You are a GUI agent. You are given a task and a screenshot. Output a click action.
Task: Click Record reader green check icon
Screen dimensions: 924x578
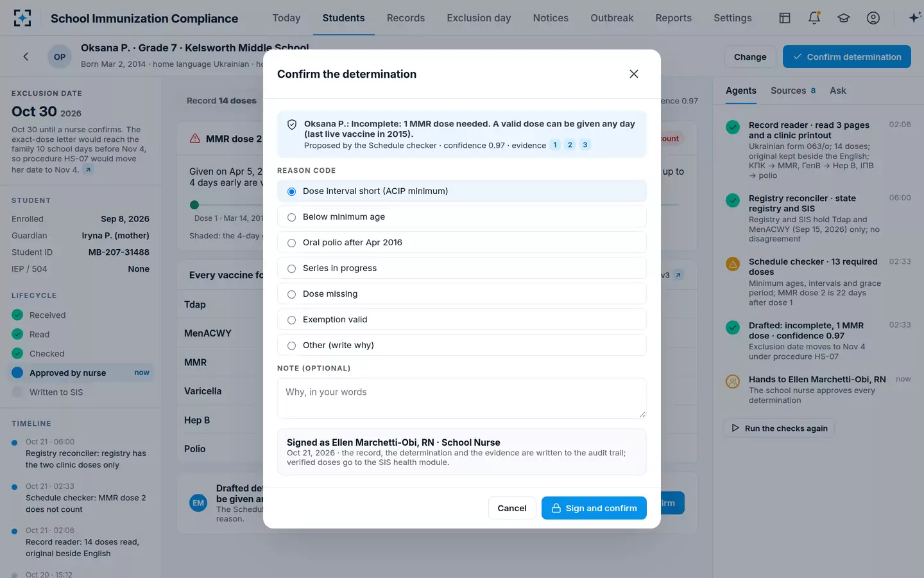(733, 127)
